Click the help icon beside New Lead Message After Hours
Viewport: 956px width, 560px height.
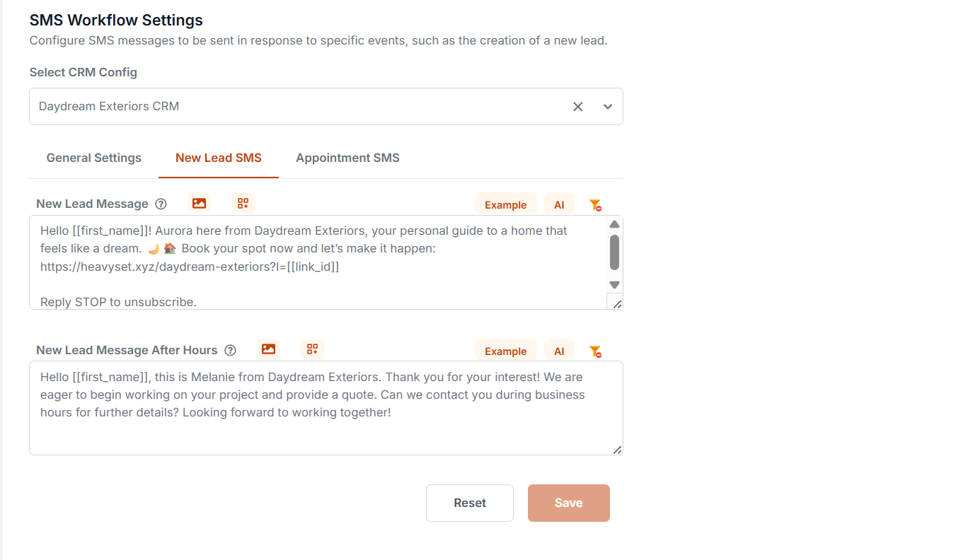(x=230, y=350)
